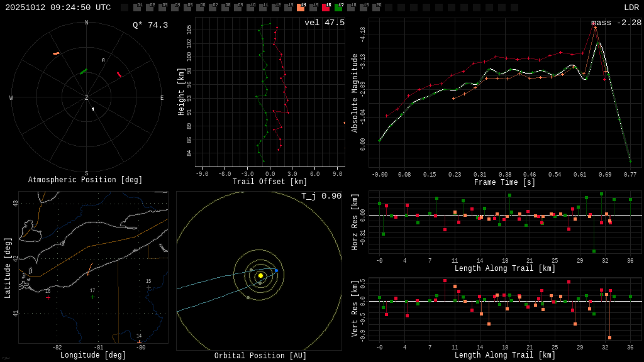Click the mass -2.28 readout
The width and height of the screenshot is (644, 362).
(x=616, y=23)
